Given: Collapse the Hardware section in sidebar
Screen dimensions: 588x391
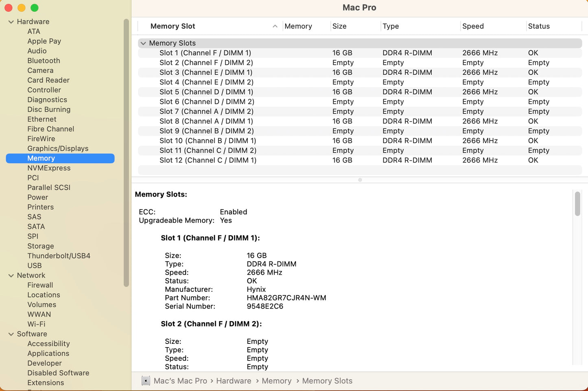Looking at the screenshot, I should tap(11, 22).
